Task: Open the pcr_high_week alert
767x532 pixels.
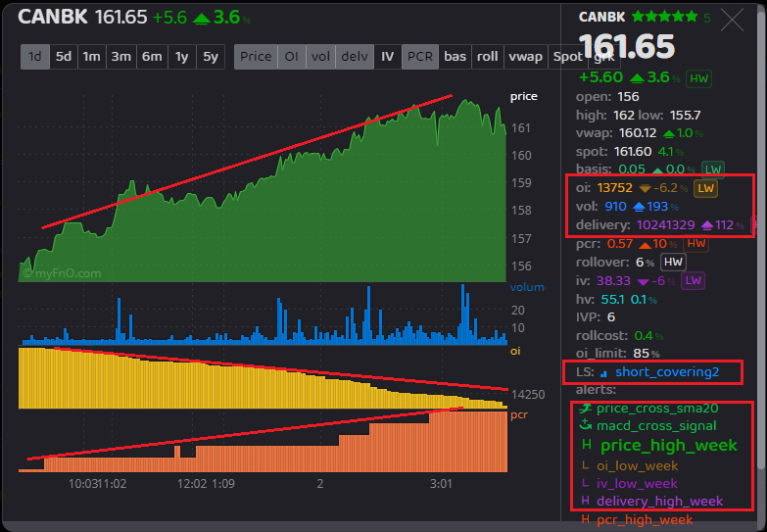Action: coord(645,519)
